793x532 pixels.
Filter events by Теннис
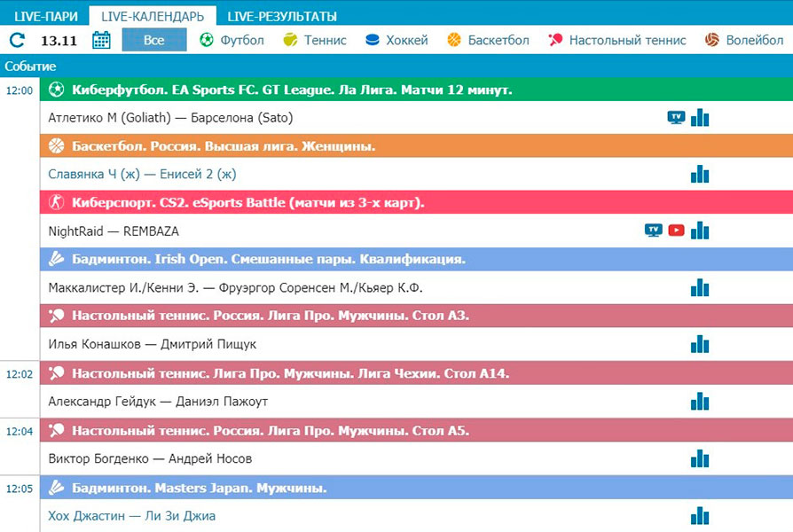(315, 40)
